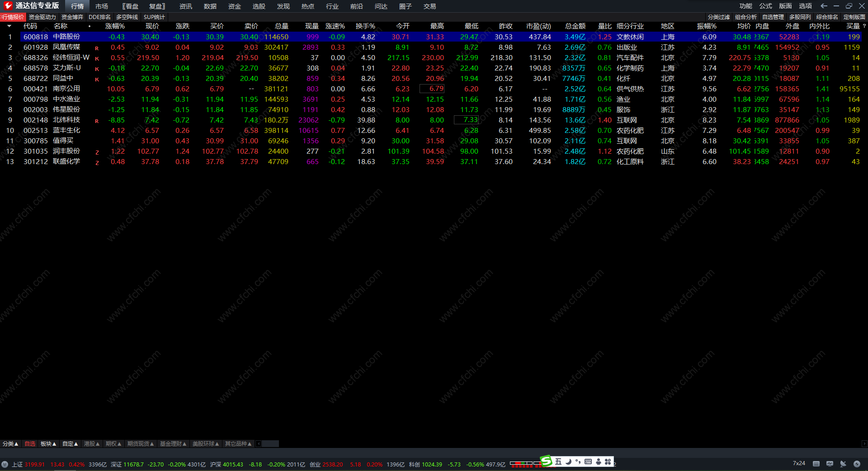868x471 pixels.
Task: Open the IME toolbox grid icon
Action: coord(608,462)
